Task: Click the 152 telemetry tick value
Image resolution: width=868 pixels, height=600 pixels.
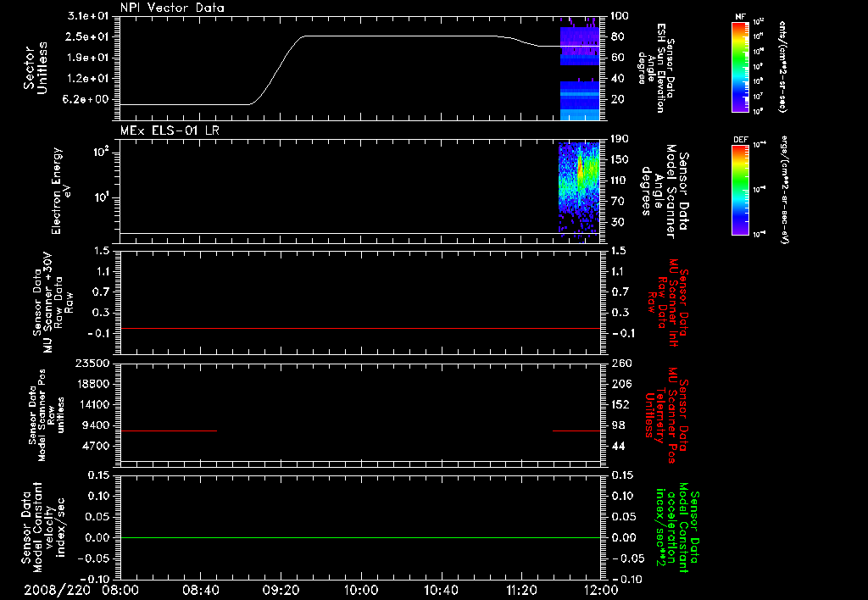Action: click(x=621, y=404)
